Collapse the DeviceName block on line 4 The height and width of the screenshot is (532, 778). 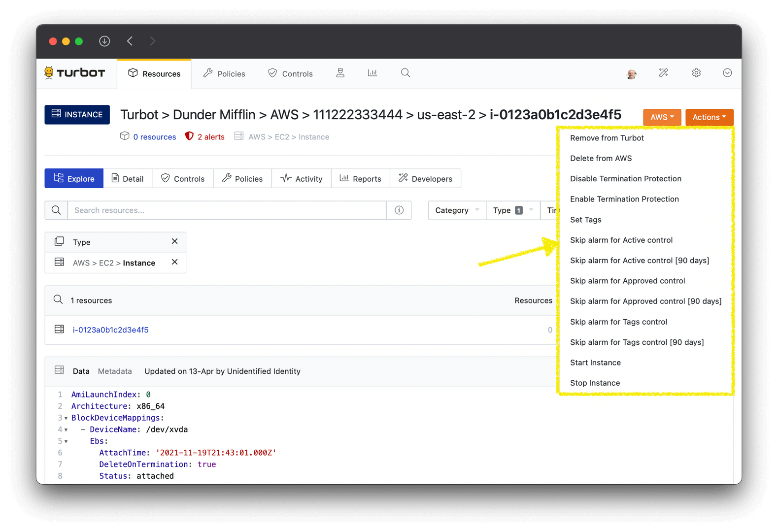coord(66,430)
